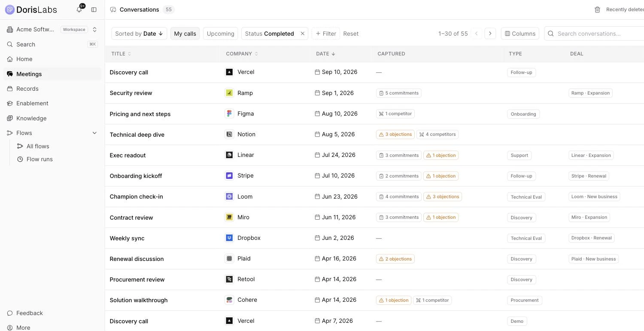Click the Loom company logo
The height and width of the screenshot is (331, 644).
coord(229,196)
